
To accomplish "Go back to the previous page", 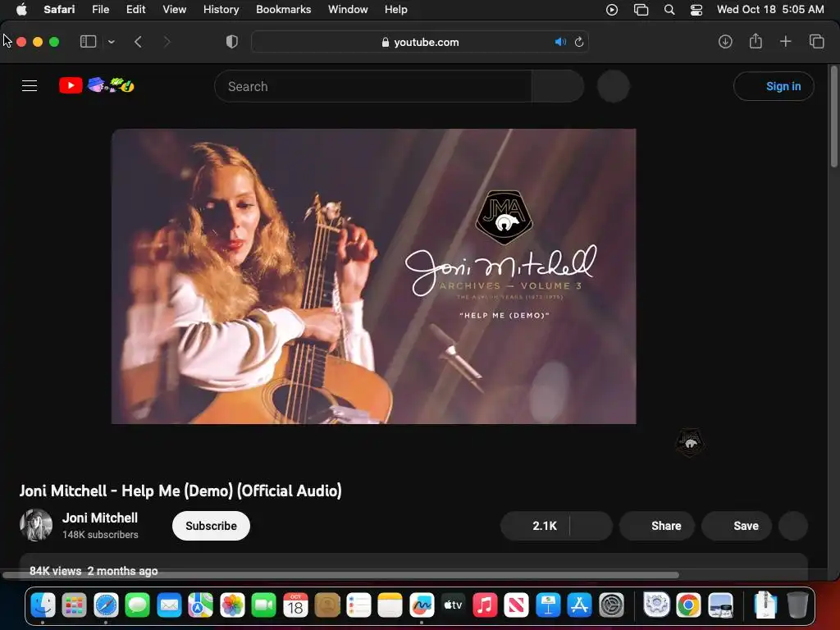I will pyautogui.click(x=138, y=42).
